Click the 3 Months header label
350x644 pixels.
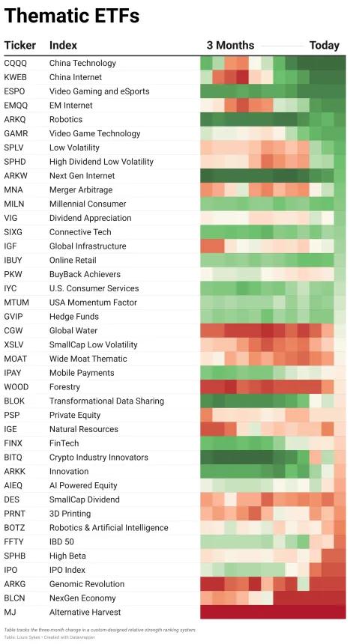(x=230, y=45)
